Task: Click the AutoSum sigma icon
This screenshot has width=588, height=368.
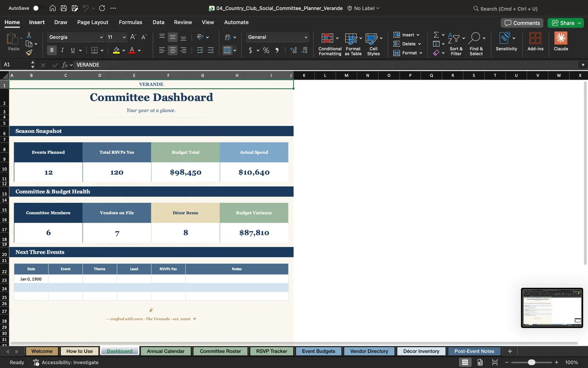Action: [x=436, y=35]
